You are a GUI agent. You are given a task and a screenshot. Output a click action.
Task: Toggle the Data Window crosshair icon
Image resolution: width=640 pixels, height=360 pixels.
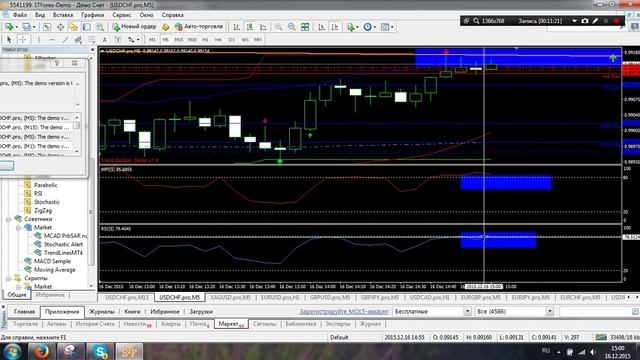(60, 27)
